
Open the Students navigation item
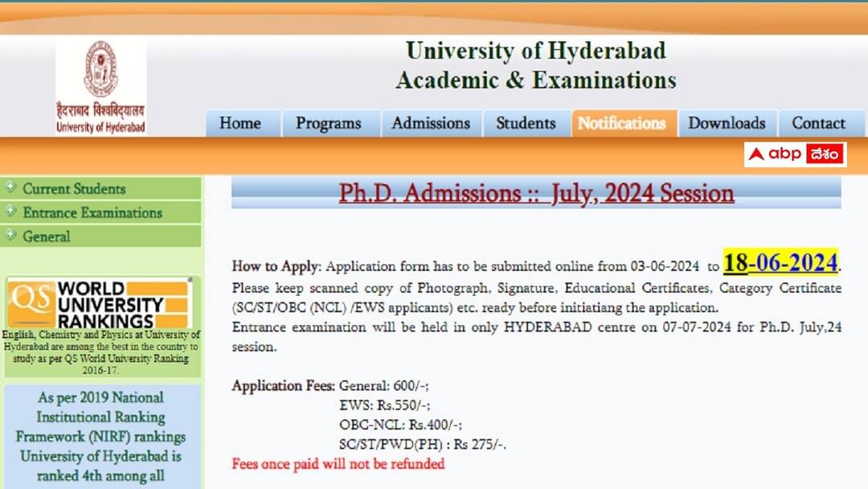coord(526,123)
